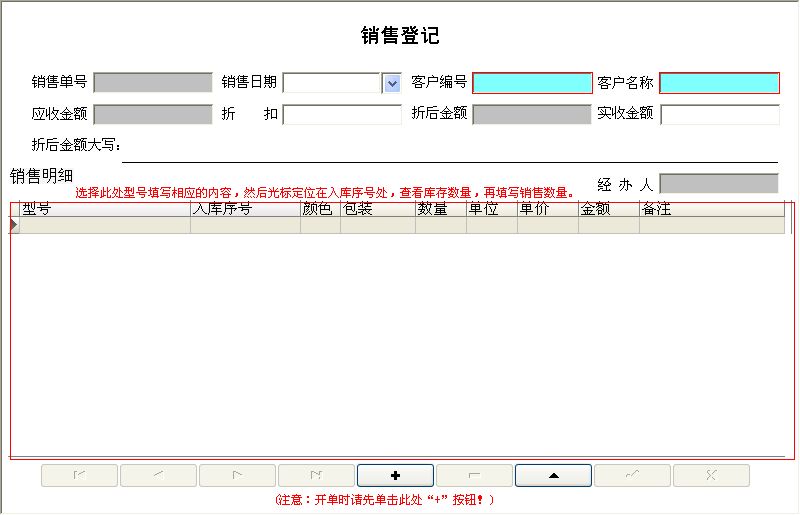Select the current row indicator arrow

(x=14, y=225)
